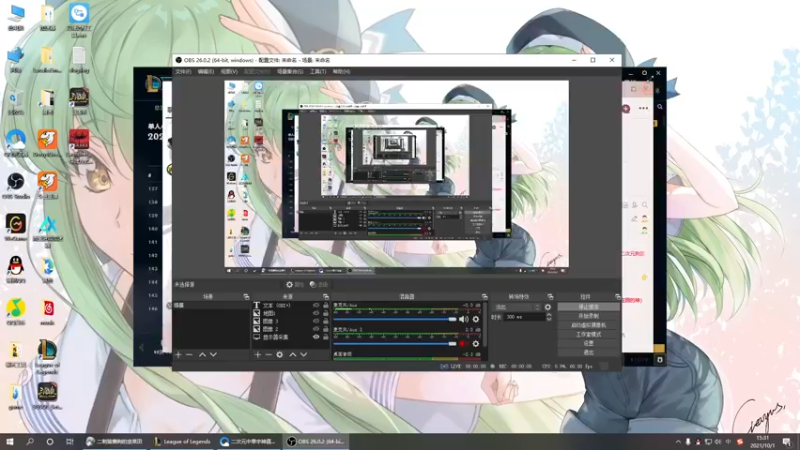Click the 停止推流 stop streaming button

(588, 307)
